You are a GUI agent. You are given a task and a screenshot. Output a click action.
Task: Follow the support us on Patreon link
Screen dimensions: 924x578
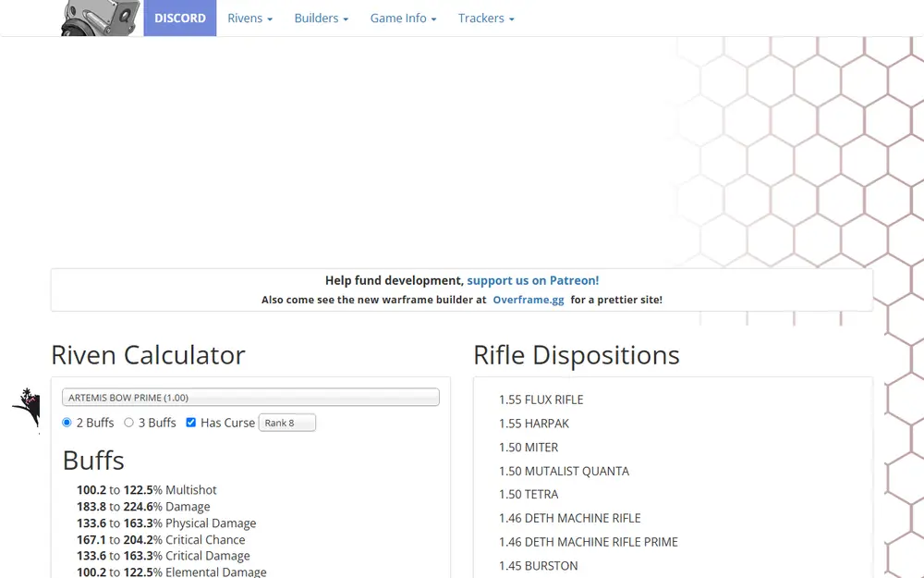(x=533, y=281)
